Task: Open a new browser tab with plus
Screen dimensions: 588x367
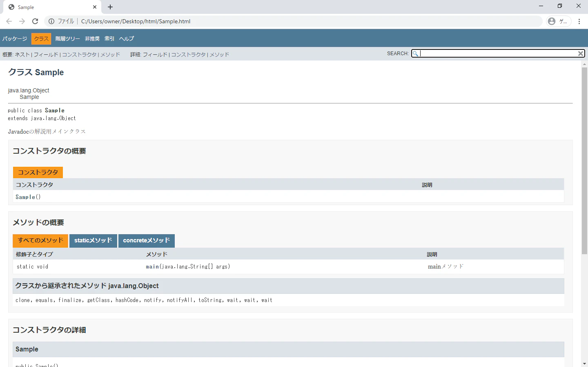Action: click(x=110, y=7)
